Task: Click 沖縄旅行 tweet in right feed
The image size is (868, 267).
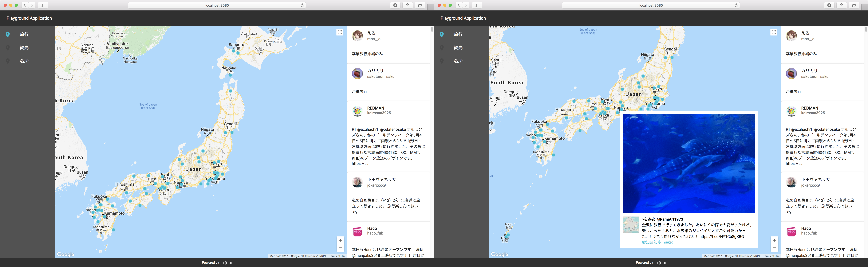Action: pos(794,92)
